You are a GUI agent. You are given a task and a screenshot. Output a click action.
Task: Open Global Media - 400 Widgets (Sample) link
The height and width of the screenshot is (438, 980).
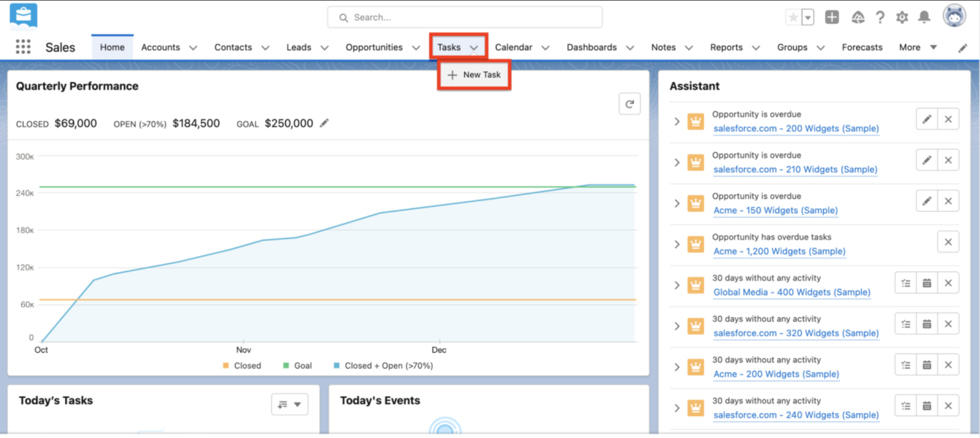(792, 292)
